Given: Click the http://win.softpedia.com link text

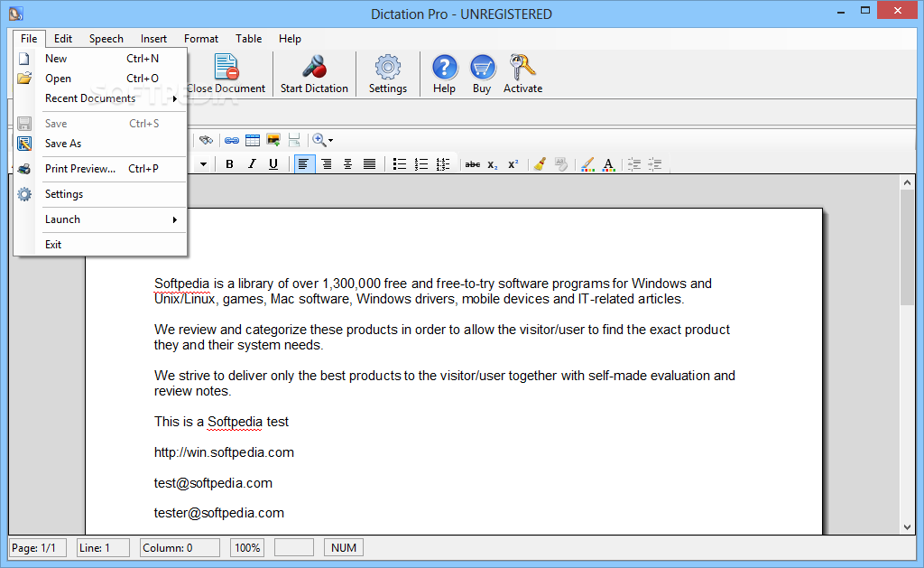Looking at the screenshot, I should [x=224, y=452].
